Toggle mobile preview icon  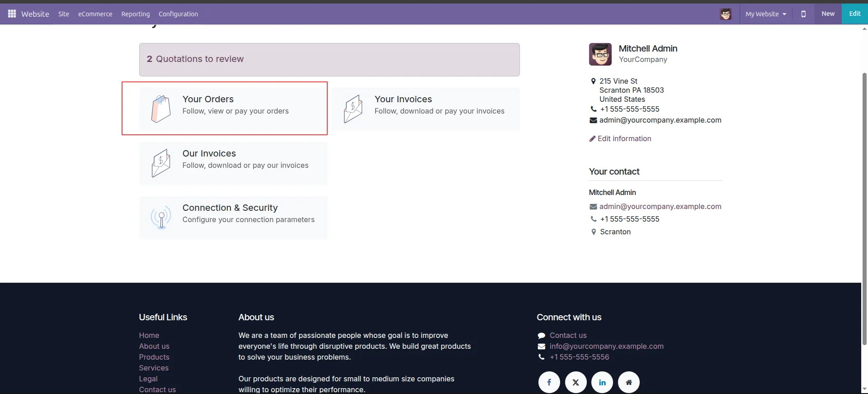[x=803, y=14]
